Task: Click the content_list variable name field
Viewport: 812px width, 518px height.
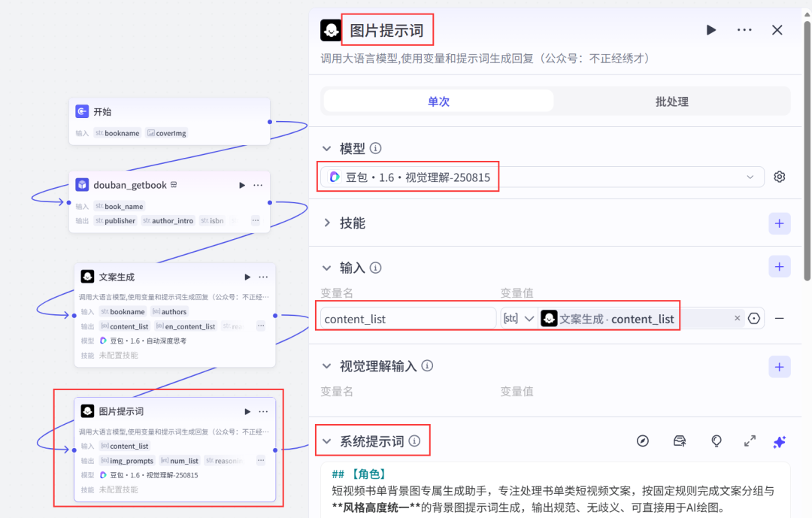Action: click(408, 319)
